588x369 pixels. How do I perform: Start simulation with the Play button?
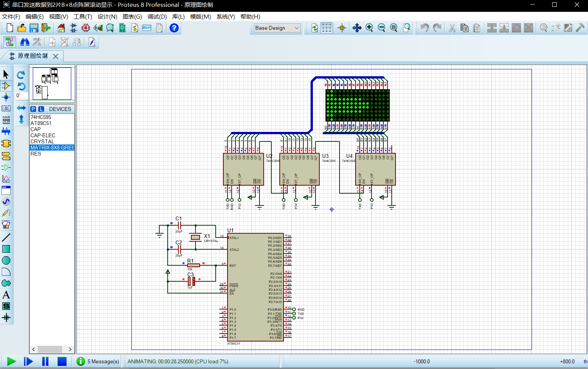11,361
